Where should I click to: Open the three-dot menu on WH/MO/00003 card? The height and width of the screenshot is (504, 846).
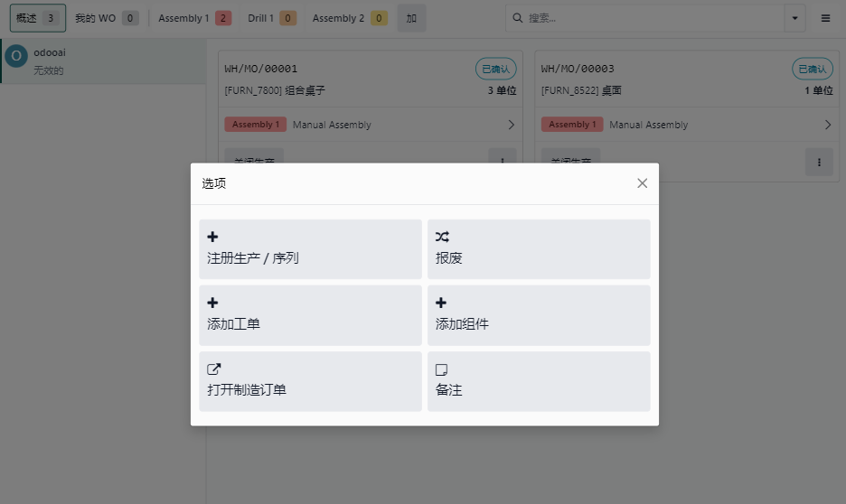[x=819, y=162]
